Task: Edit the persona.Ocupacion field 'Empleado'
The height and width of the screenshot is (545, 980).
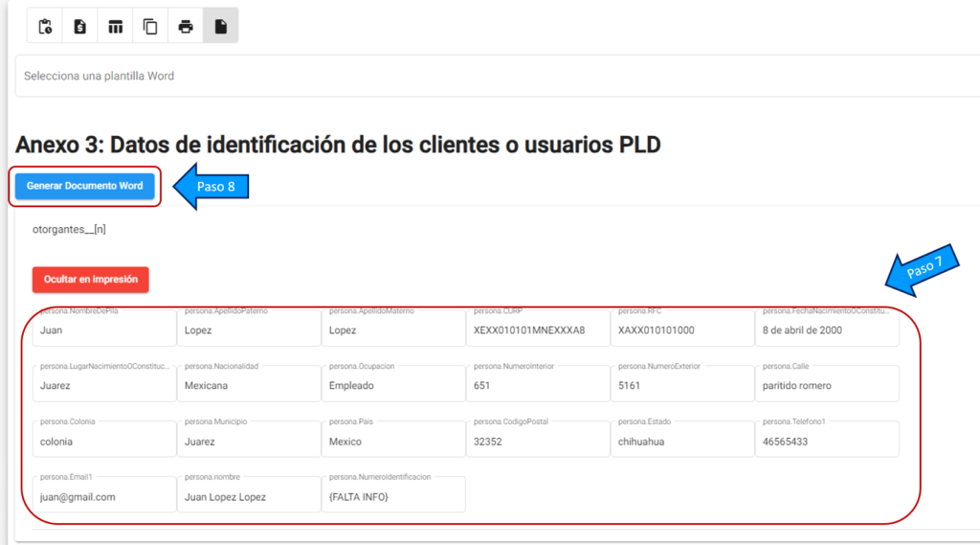Action: [x=393, y=383]
